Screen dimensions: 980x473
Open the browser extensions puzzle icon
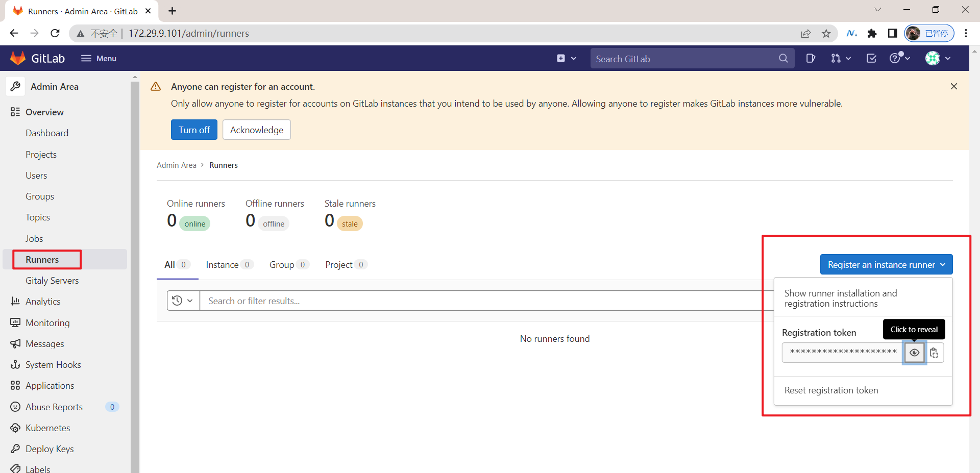(872, 33)
